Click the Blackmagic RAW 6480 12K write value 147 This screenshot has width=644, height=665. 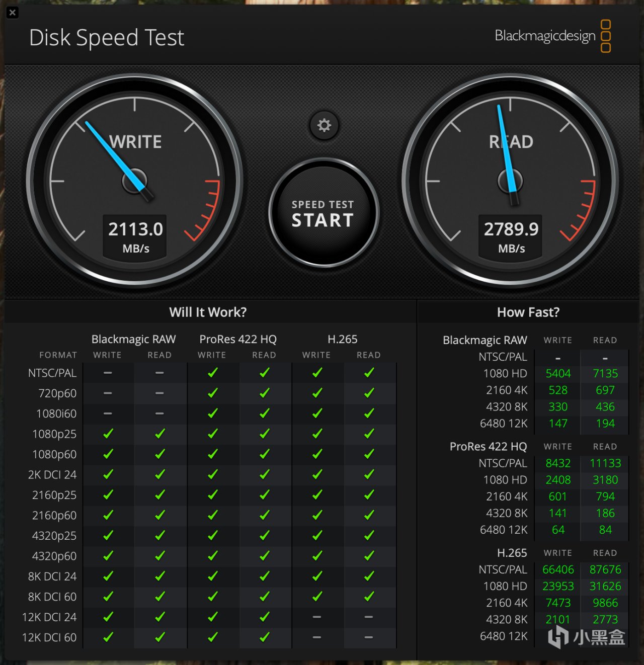[558, 423]
